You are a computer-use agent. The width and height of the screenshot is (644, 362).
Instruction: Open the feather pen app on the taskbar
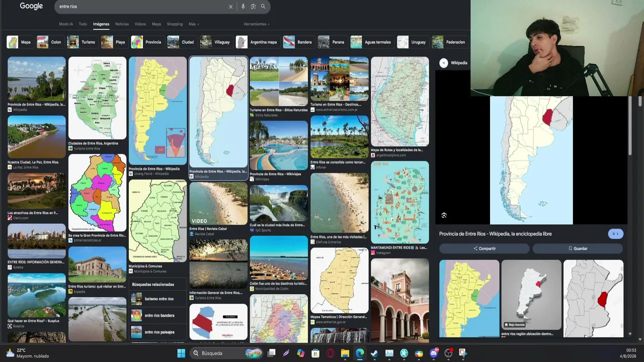286,353
